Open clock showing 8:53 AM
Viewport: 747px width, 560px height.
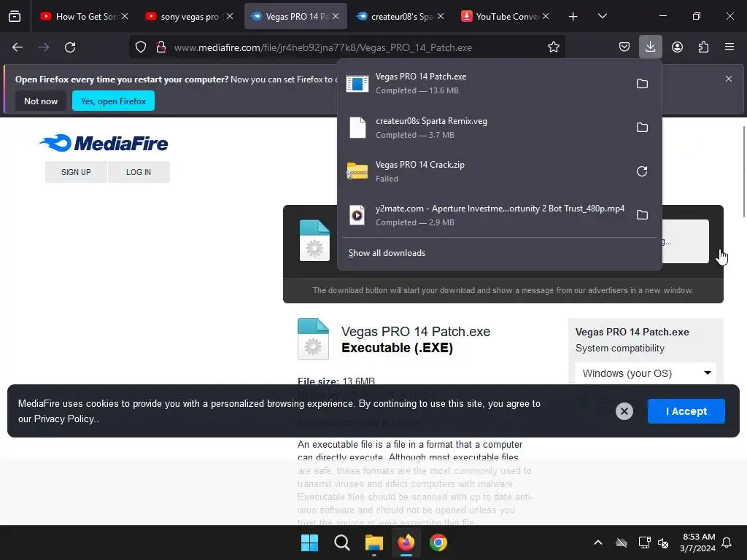(x=698, y=542)
